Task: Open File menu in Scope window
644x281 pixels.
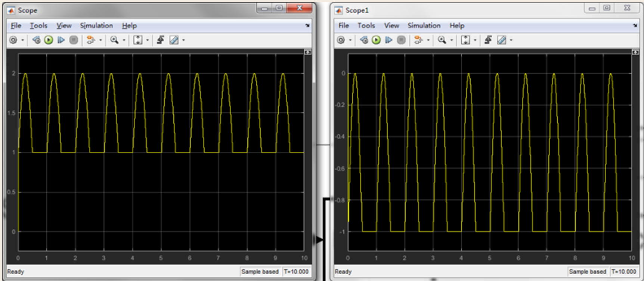Action: (x=16, y=26)
